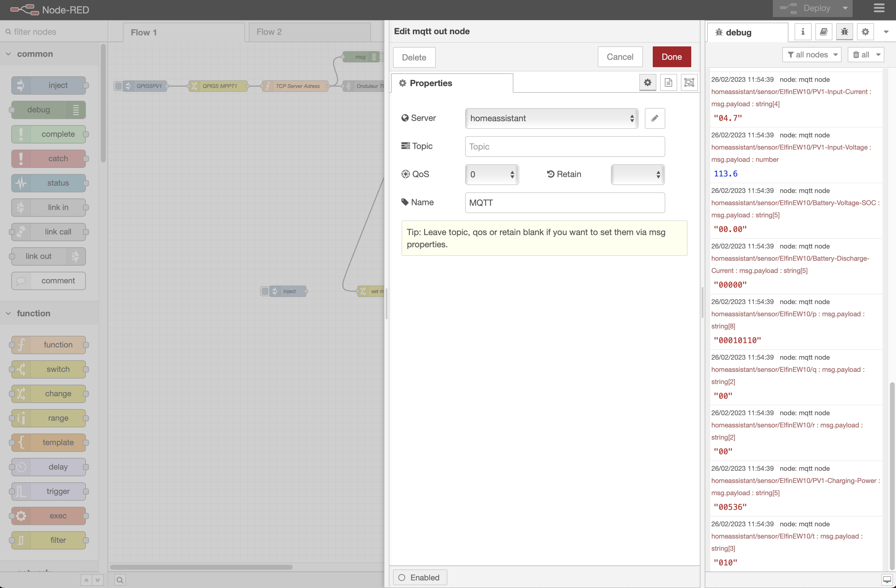The image size is (896, 588).
Task: Click the red Done button
Action: [671, 57]
